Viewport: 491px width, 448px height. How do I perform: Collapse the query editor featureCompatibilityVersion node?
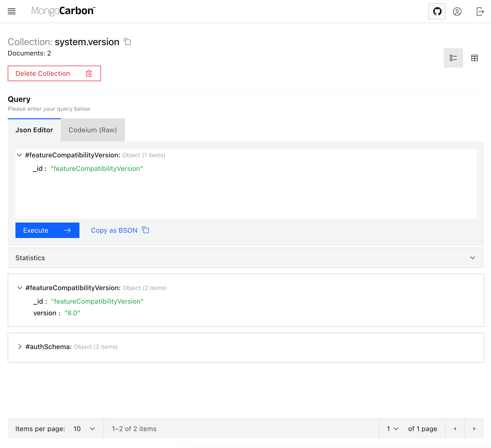[20, 155]
